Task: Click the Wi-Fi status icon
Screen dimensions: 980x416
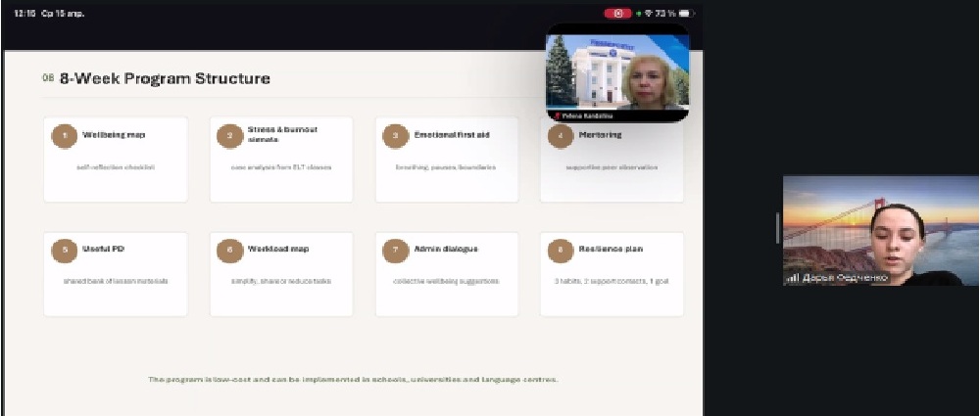Action: (x=649, y=14)
